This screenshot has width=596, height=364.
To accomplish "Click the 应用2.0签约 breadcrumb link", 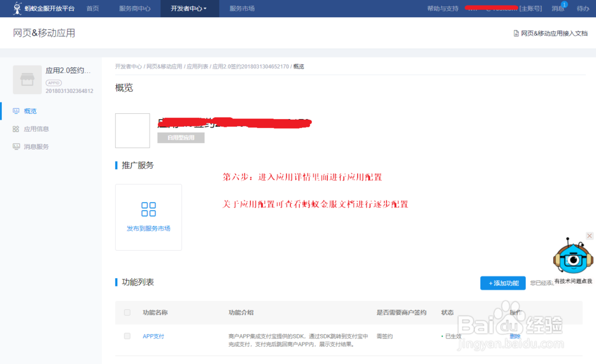I will tap(250, 67).
